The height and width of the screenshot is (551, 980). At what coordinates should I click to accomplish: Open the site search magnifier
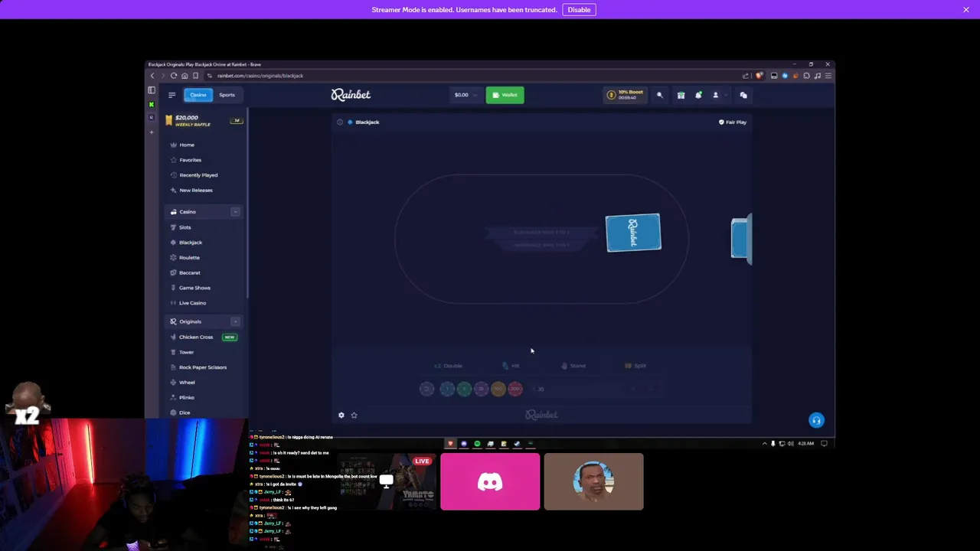coord(660,95)
